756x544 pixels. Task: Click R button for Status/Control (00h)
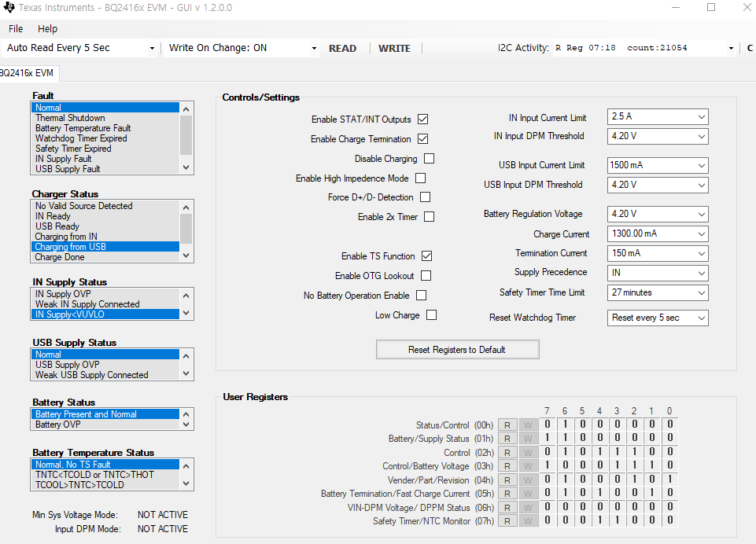[507, 425]
